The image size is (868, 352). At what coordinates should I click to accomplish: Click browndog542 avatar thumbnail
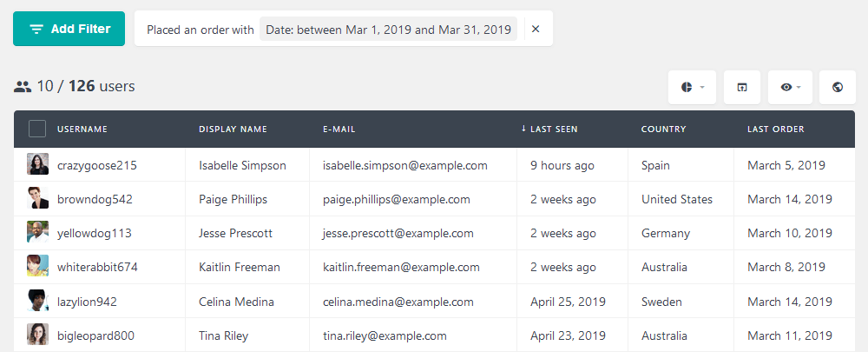coord(37,198)
